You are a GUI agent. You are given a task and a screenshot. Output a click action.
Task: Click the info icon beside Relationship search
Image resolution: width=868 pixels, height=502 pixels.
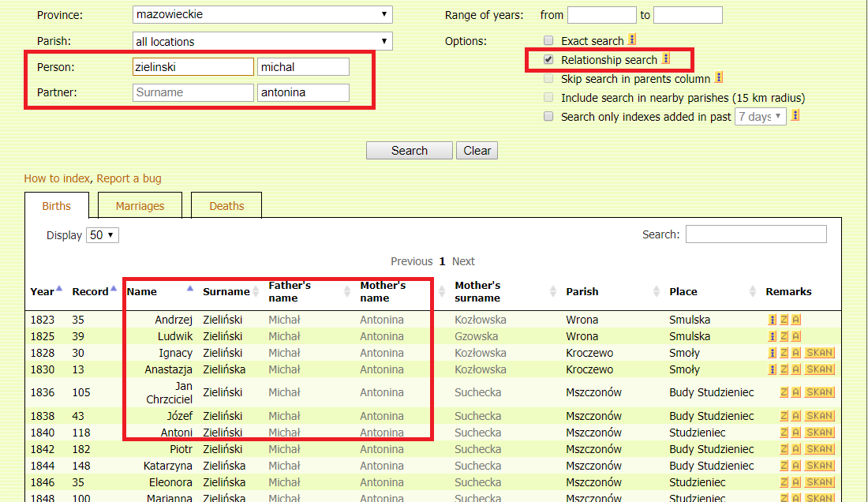pyautogui.click(x=665, y=59)
